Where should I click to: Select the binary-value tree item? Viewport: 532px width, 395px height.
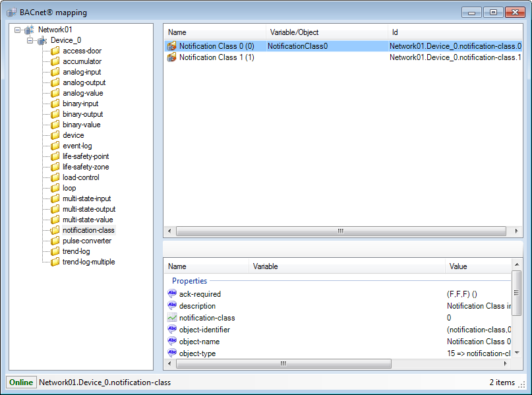coord(81,125)
